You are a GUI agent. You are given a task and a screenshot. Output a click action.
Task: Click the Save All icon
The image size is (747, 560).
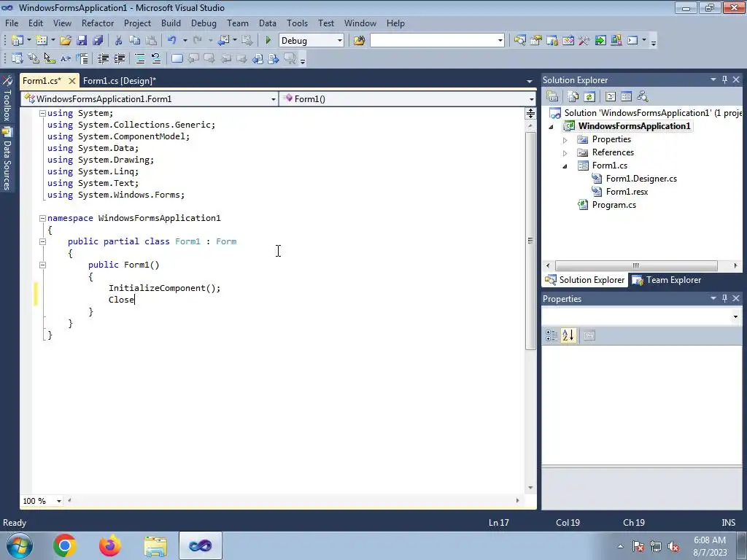[98, 41]
